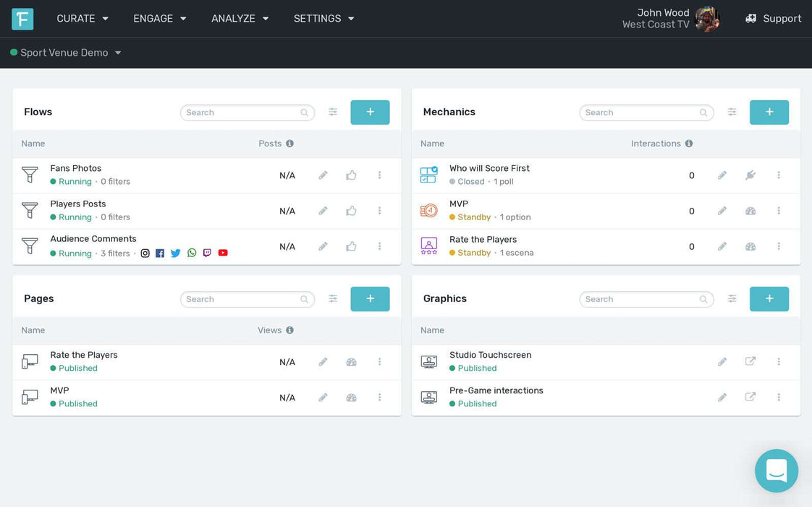Open the filter settings icon in Flows panel
Viewport: 812px width, 507px height.
click(x=333, y=112)
